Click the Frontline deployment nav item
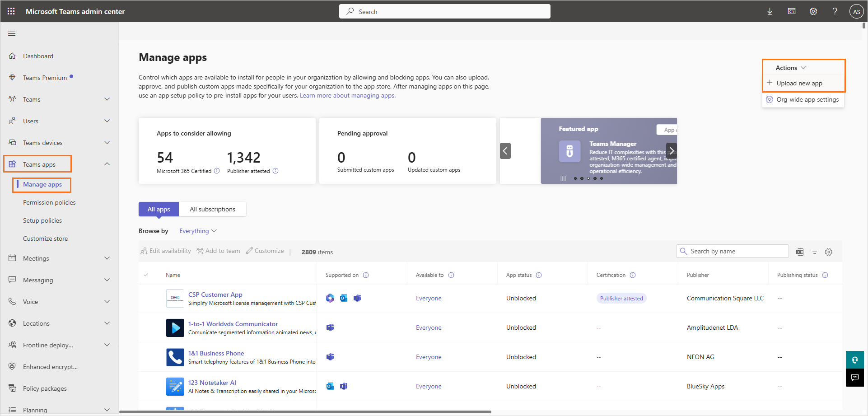The image size is (868, 416). click(x=60, y=345)
